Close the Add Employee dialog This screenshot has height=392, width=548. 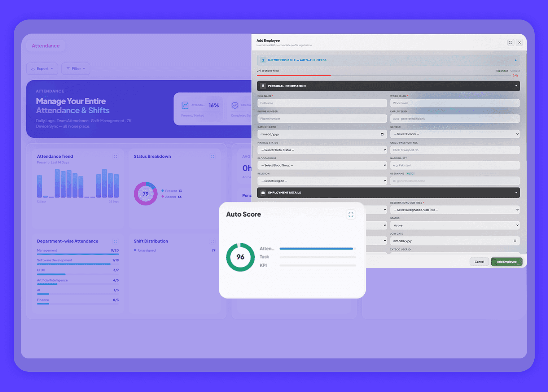pos(519,43)
